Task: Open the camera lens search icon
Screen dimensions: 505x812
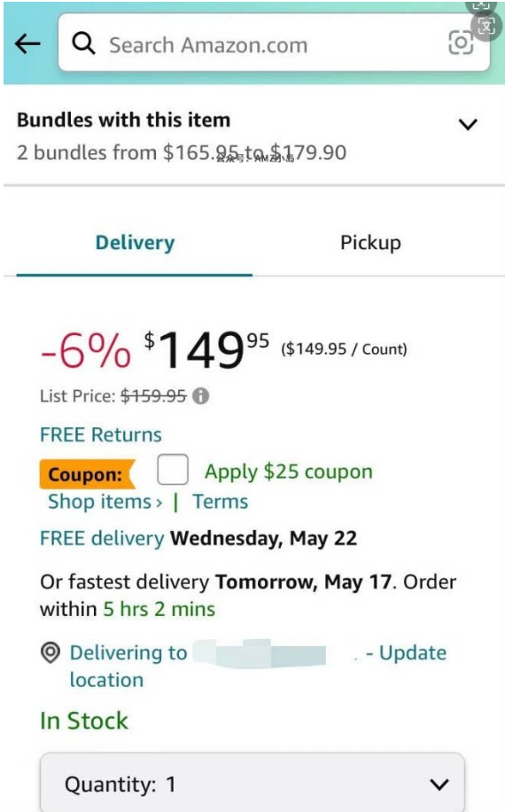Action: tap(461, 43)
